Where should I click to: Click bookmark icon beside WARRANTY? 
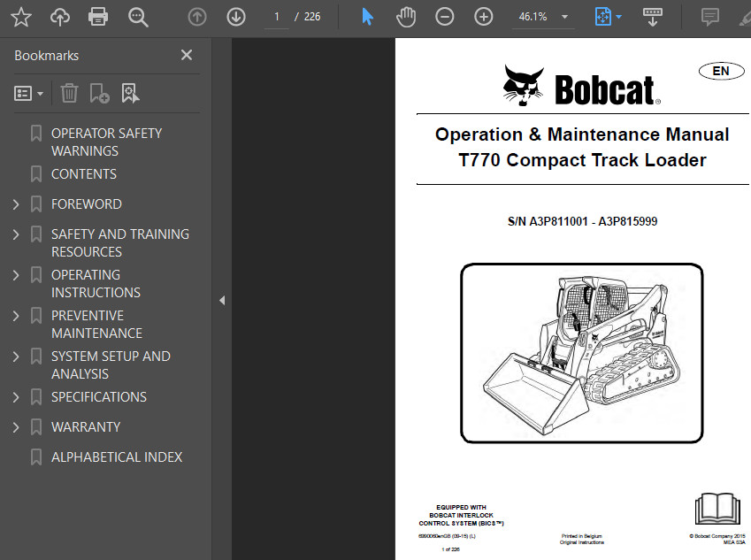point(36,426)
